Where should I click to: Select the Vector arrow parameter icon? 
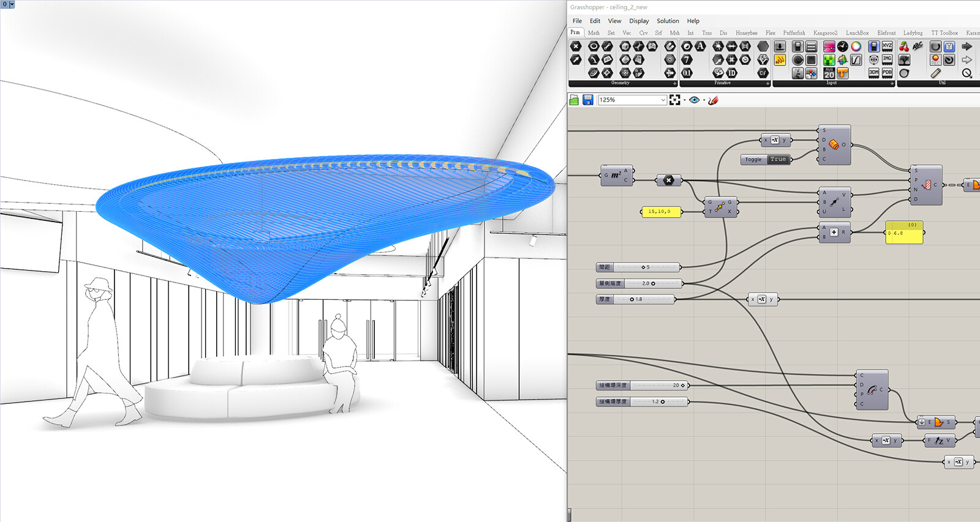[x=576, y=60]
